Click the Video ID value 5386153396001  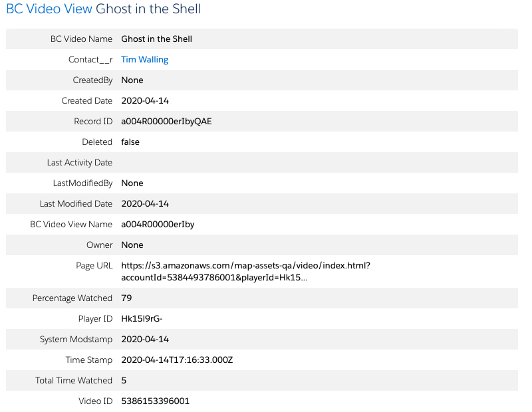click(x=155, y=401)
